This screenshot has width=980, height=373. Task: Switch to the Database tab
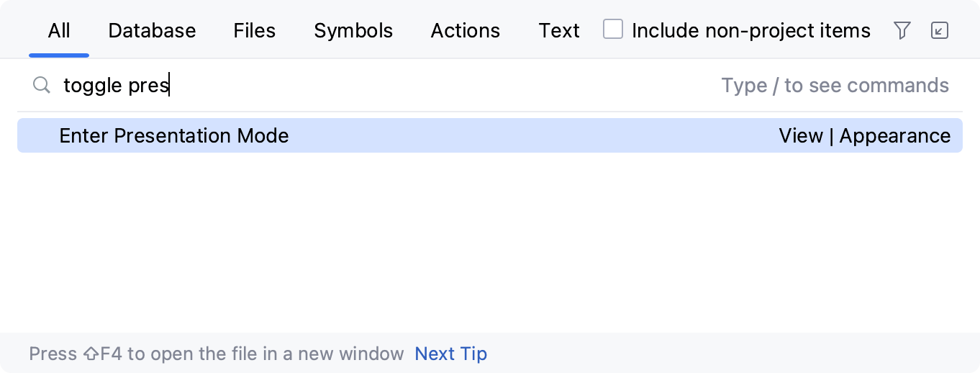[152, 31]
